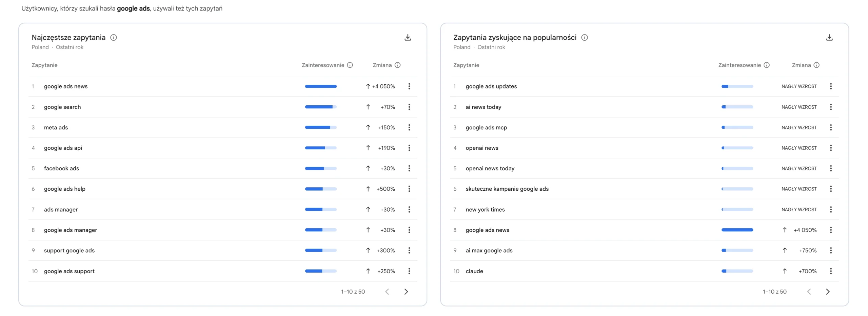The height and width of the screenshot is (316, 868).
Task: Download the Zapytania zyskujące na popularności table
Action: tap(829, 38)
